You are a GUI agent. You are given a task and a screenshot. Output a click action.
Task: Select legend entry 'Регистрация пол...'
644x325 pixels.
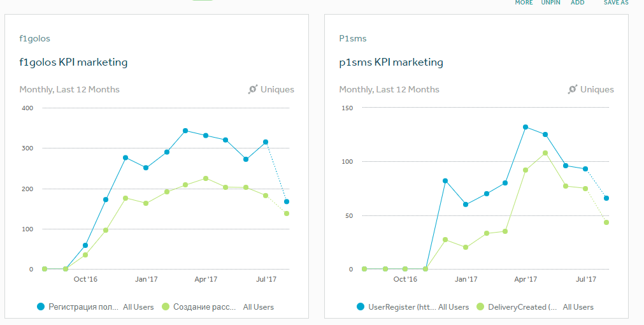click(83, 307)
